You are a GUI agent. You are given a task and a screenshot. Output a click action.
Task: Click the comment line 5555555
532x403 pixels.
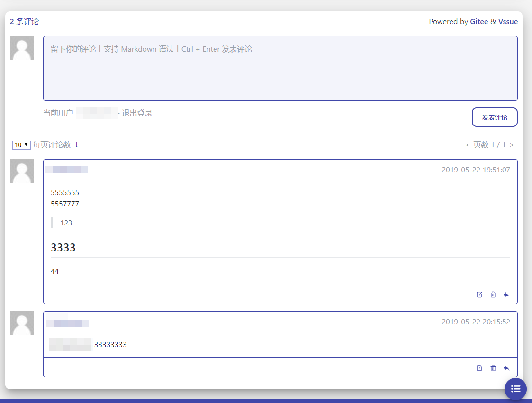tap(65, 193)
